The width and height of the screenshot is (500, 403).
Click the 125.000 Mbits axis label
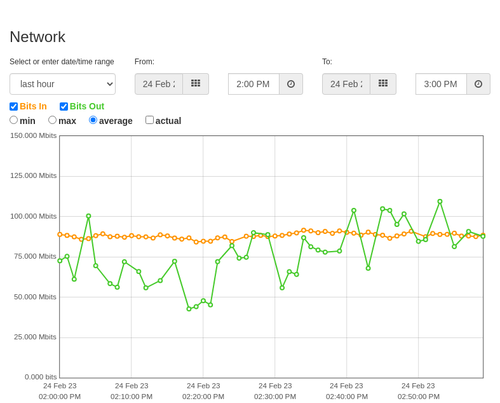[x=33, y=176]
